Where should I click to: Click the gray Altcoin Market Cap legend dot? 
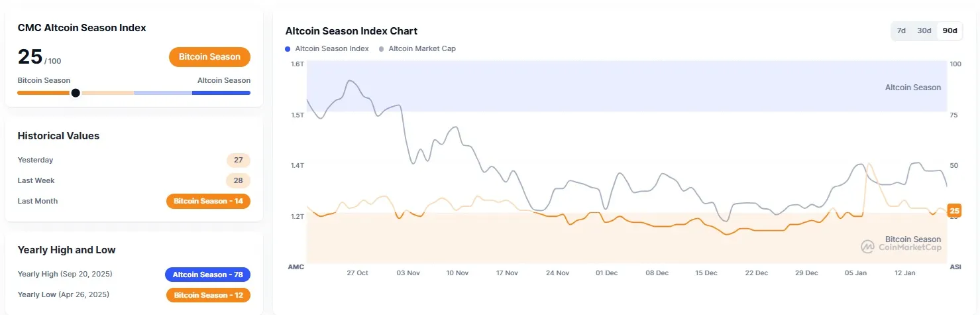[x=381, y=49]
